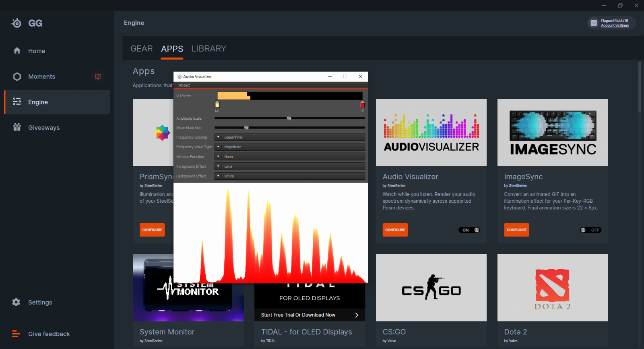Click the CS:GO app thumbnail
644x349 pixels.
click(431, 288)
